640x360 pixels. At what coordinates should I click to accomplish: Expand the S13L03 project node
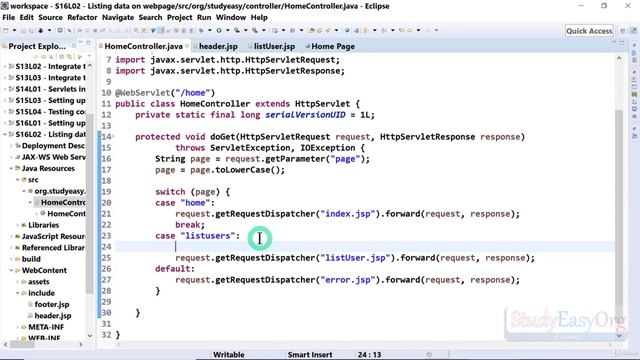coord(4,78)
